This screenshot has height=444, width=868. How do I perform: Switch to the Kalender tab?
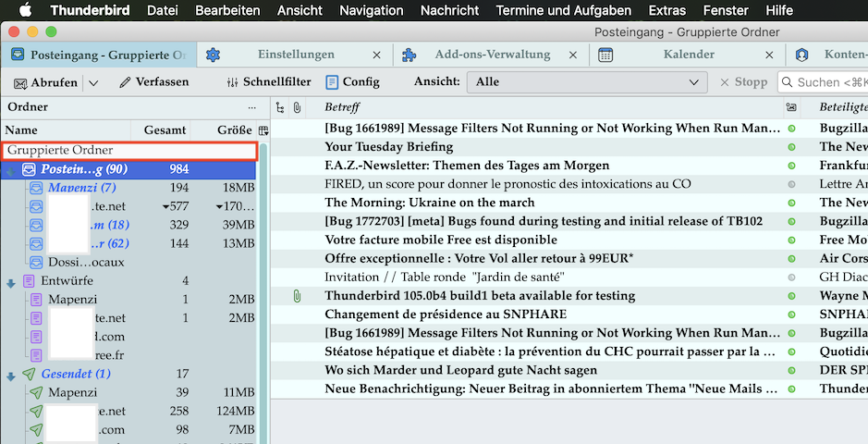pos(688,55)
